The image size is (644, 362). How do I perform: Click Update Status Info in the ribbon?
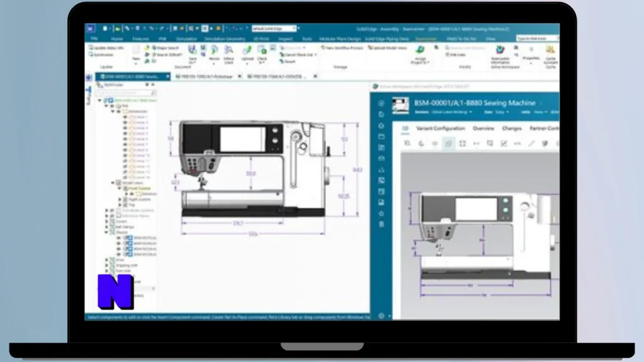[x=106, y=48]
